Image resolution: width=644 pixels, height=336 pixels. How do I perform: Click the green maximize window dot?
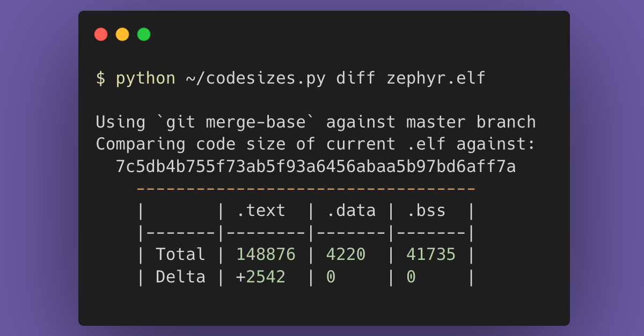tap(144, 34)
